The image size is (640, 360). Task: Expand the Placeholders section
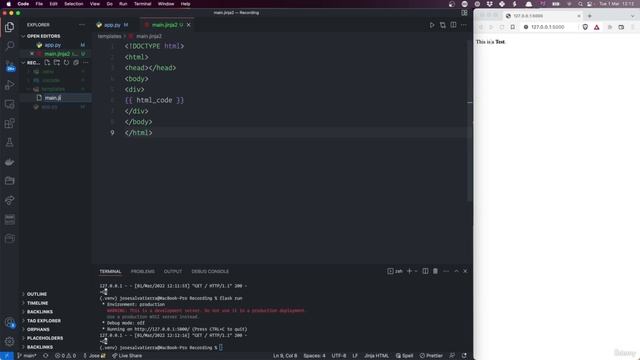[45, 338]
